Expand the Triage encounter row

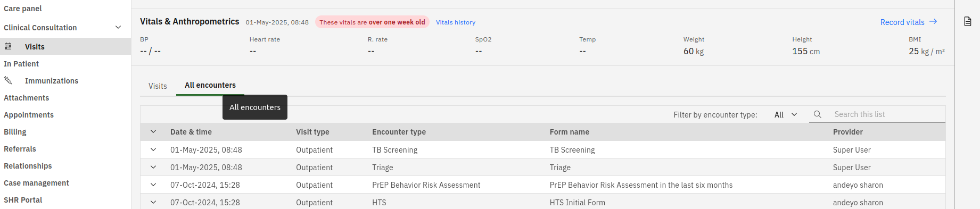[153, 168]
